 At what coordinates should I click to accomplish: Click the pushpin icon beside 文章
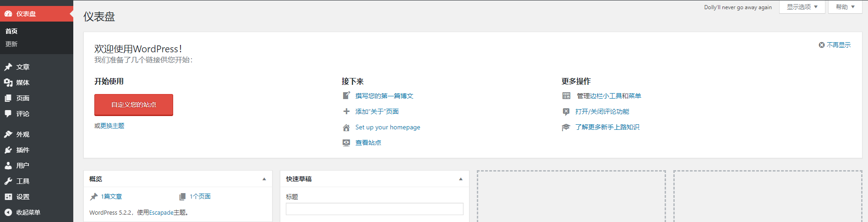8,67
